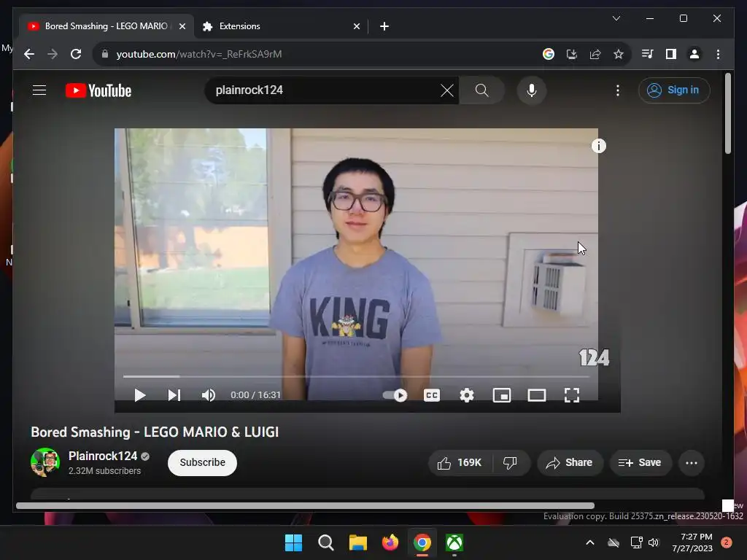Open media controls in Chrome toolbar

tap(648, 54)
